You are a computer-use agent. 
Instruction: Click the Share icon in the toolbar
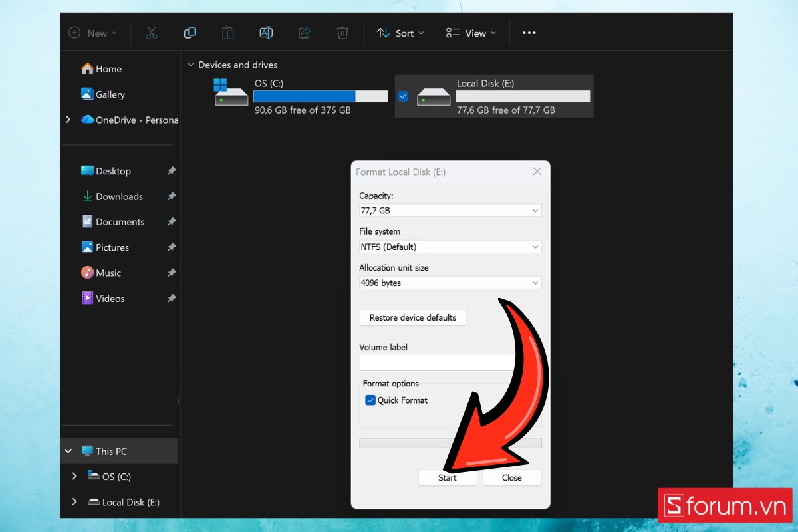[305, 32]
